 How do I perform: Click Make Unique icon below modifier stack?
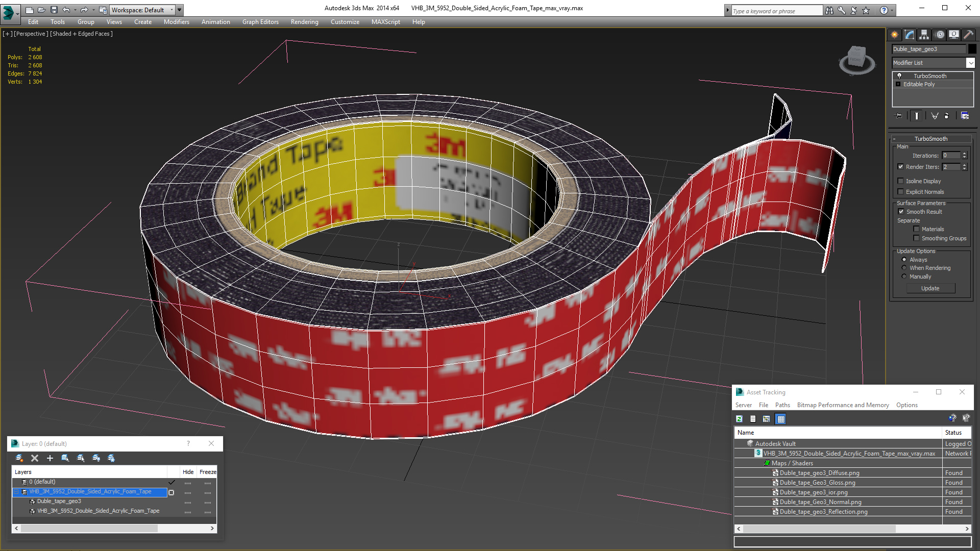[935, 116]
